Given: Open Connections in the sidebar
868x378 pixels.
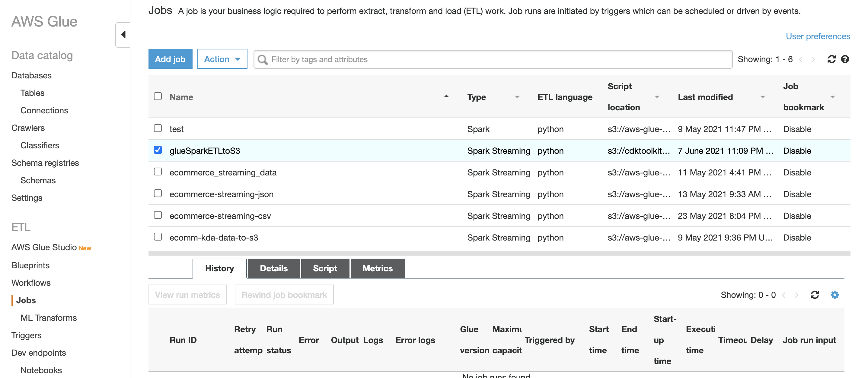Looking at the screenshot, I should tap(44, 110).
